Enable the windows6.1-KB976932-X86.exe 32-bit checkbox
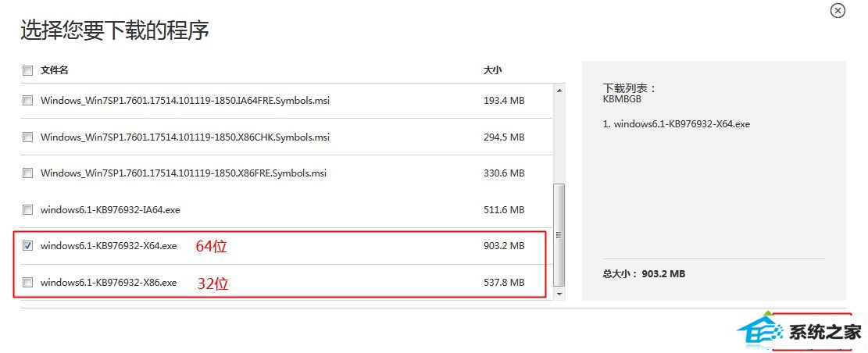 pyautogui.click(x=27, y=282)
